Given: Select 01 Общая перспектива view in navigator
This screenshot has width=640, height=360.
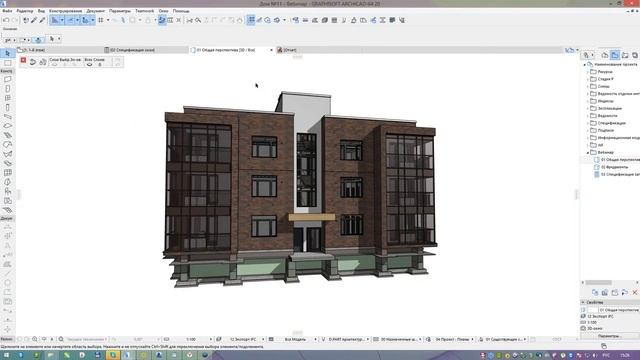Looking at the screenshot, I should pos(617,160).
